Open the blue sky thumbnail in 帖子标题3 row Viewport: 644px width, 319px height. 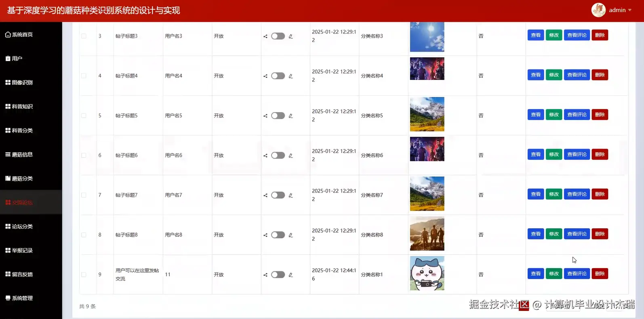427,37
